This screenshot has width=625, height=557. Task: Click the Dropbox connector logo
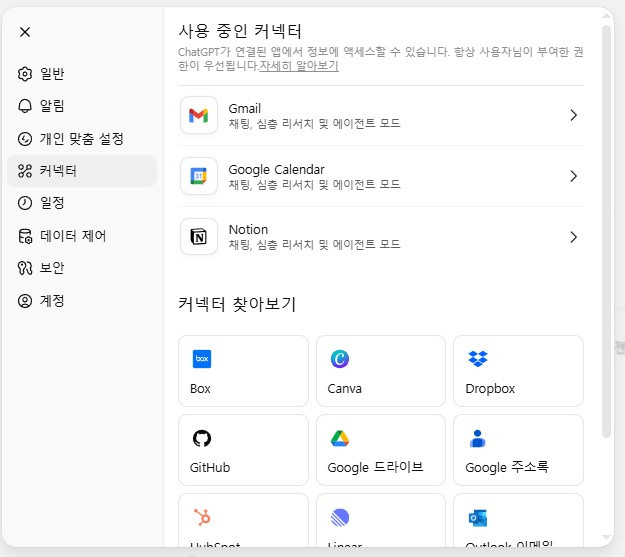478,359
